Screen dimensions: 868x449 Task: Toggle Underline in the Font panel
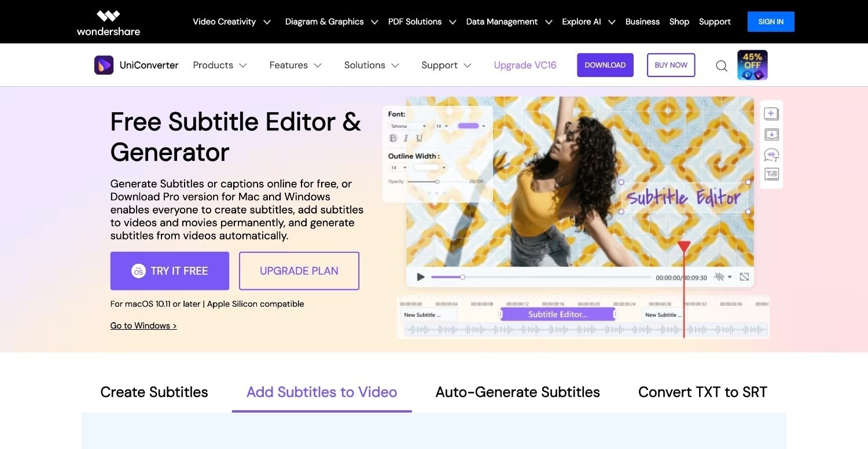tap(419, 138)
